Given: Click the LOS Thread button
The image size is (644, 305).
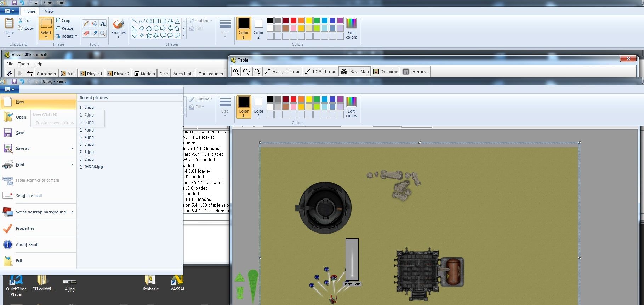Looking at the screenshot, I should tap(320, 71).
